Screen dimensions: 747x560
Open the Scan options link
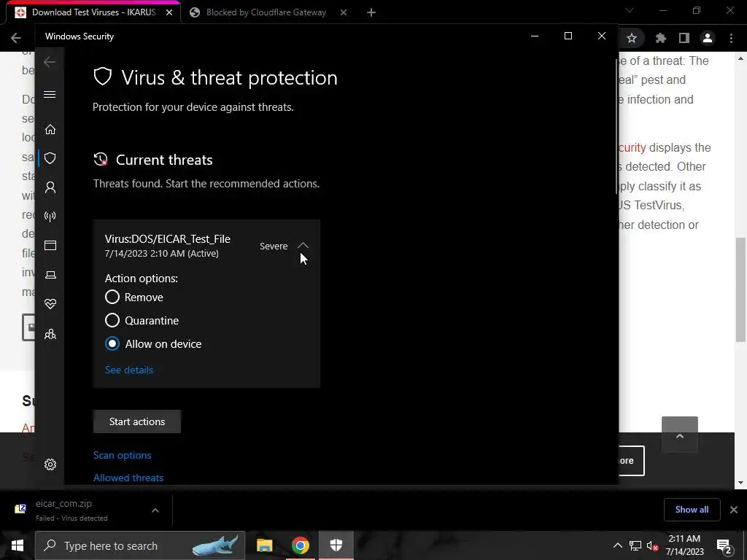coord(123,455)
